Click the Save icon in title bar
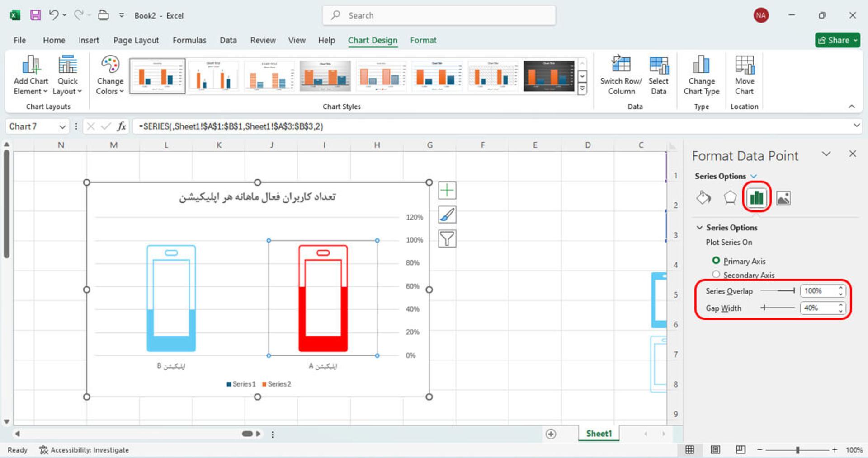The image size is (868, 458). pos(35,15)
